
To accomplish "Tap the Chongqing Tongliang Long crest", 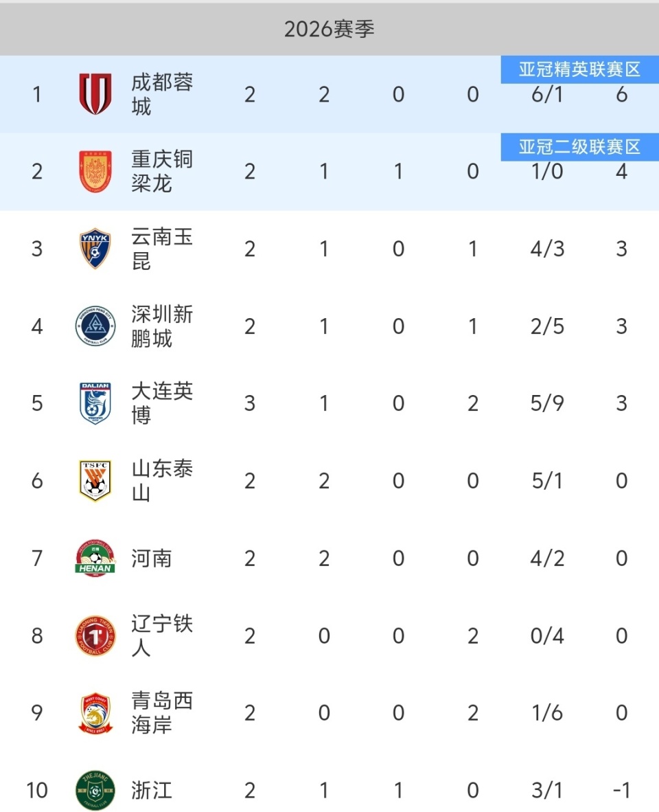I will [x=95, y=171].
